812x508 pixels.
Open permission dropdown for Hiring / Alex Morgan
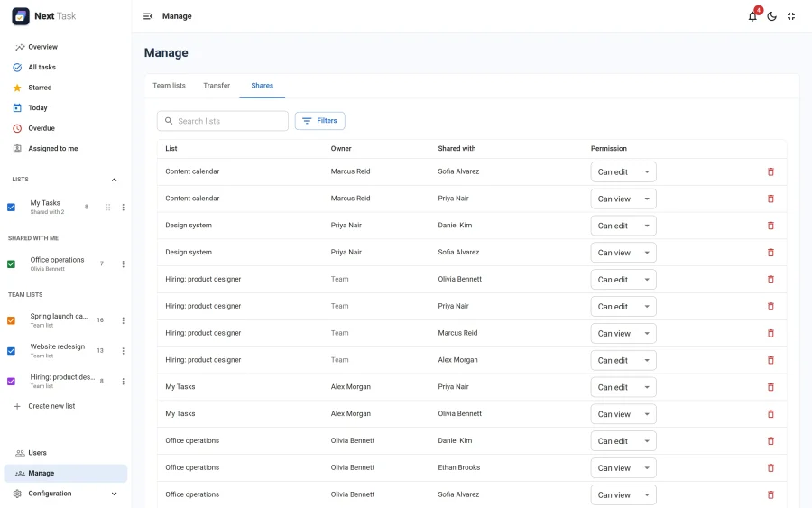tap(623, 360)
